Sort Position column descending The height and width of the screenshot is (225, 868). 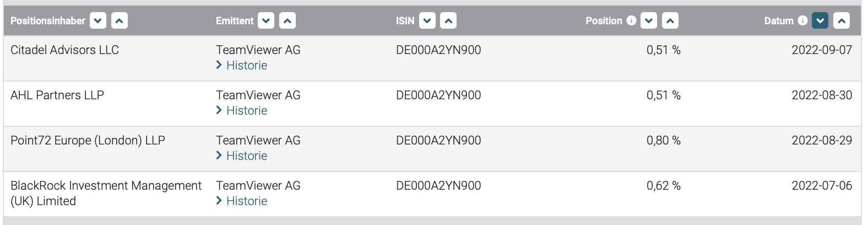[649, 21]
